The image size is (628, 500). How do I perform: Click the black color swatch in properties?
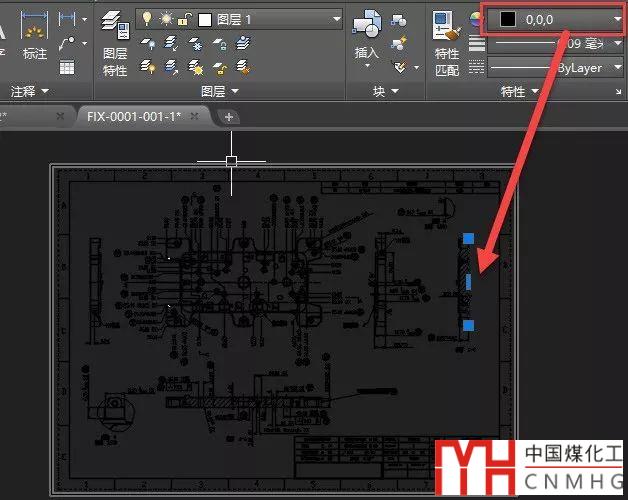click(506, 19)
